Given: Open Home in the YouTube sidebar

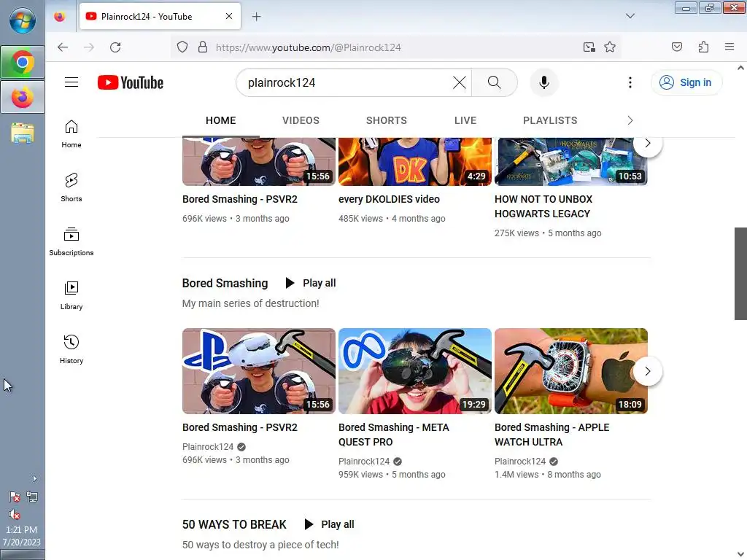Looking at the screenshot, I should (71, 134).
